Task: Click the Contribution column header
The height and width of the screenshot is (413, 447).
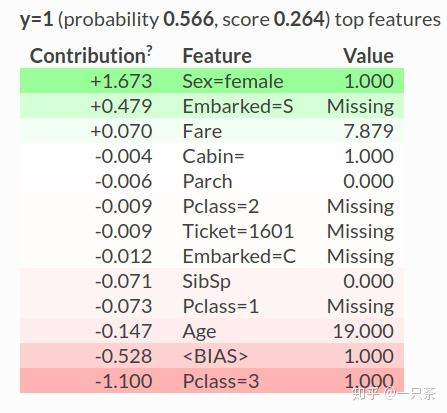Action: (91, 55)
